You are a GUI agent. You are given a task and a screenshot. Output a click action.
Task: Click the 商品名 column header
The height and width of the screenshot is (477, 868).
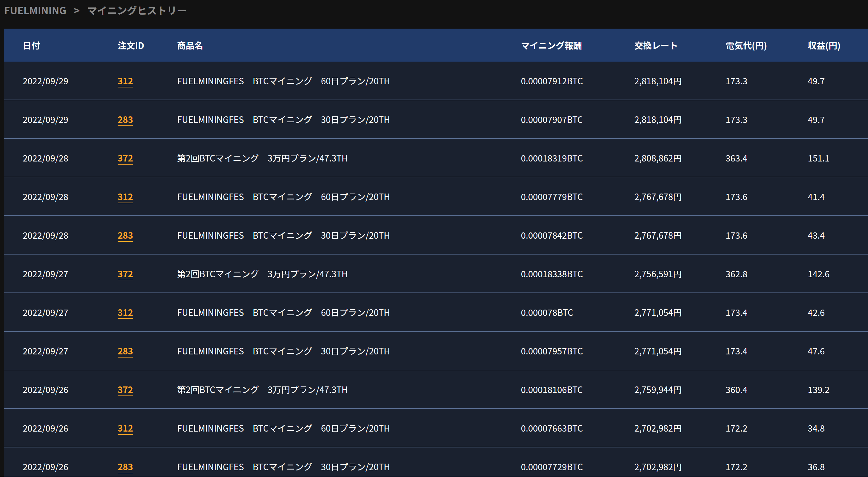190,45
